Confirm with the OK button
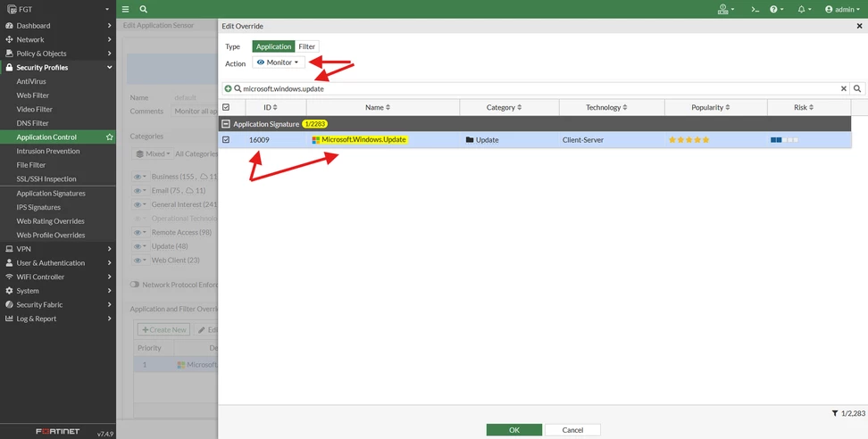Screen dimensions: 868x439 pos(514,429)
